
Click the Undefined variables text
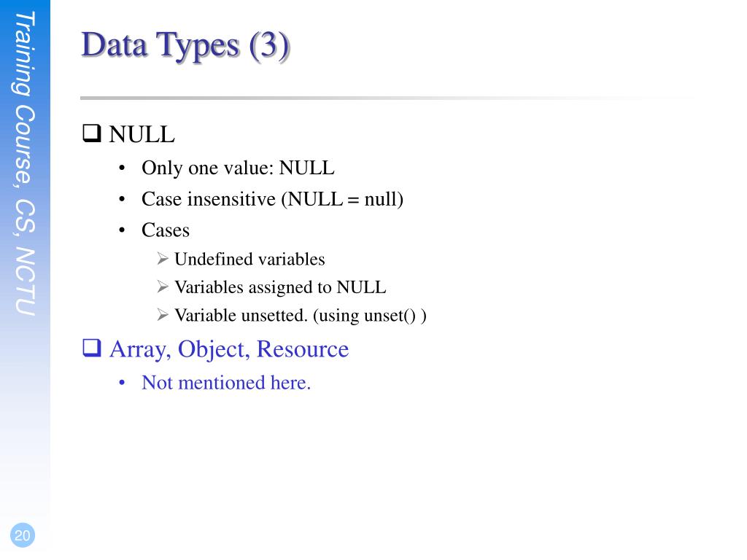249,259
